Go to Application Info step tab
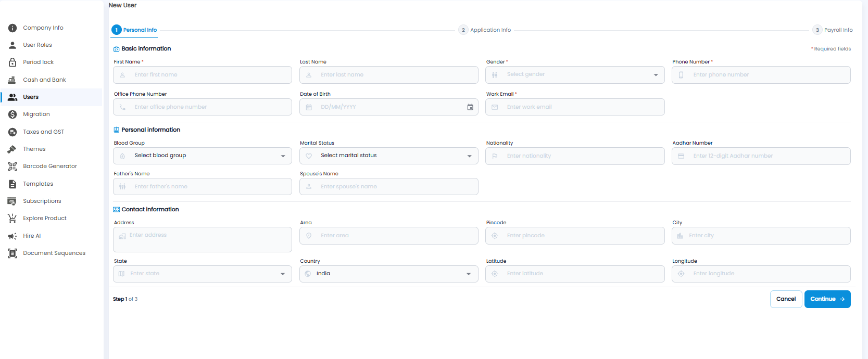 point(485,30)
